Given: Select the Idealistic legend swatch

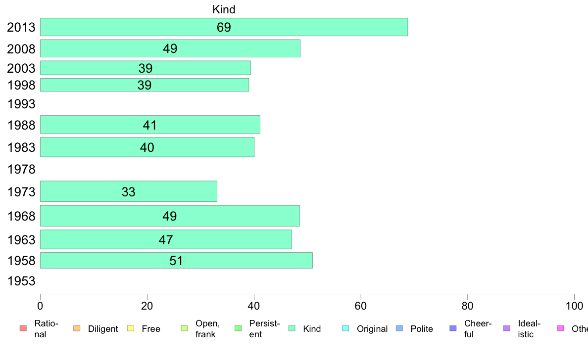Looking at the screenshot, I should click(x=507, y=328).
